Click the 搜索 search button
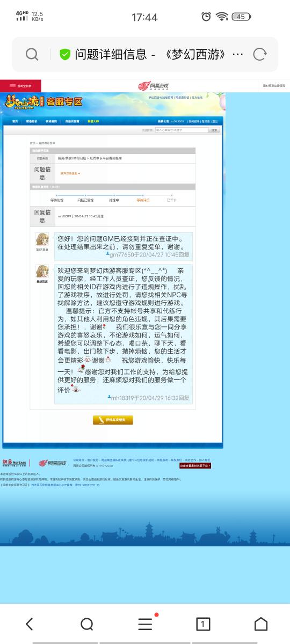The image size is (290, 644). coord(215,130)
